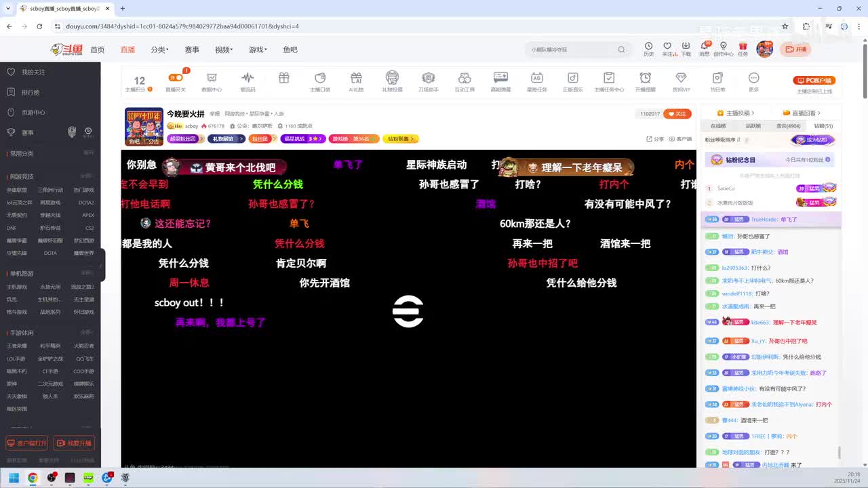
Task: Click the search magnifier icon
Action: coord(621,49)
